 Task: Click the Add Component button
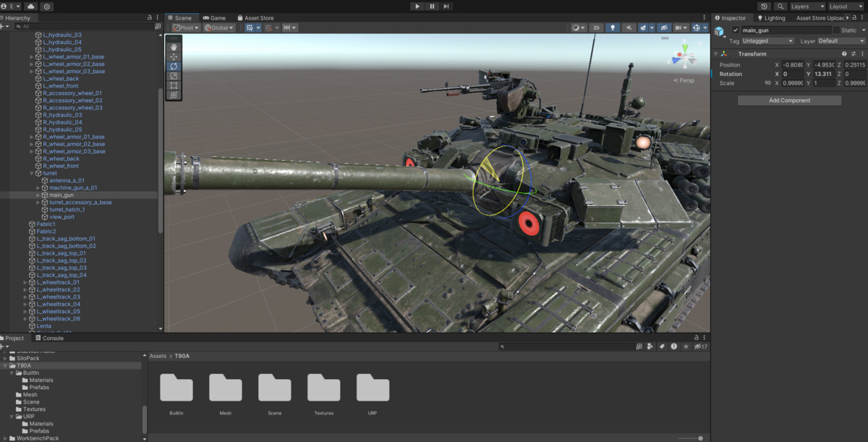789,101
